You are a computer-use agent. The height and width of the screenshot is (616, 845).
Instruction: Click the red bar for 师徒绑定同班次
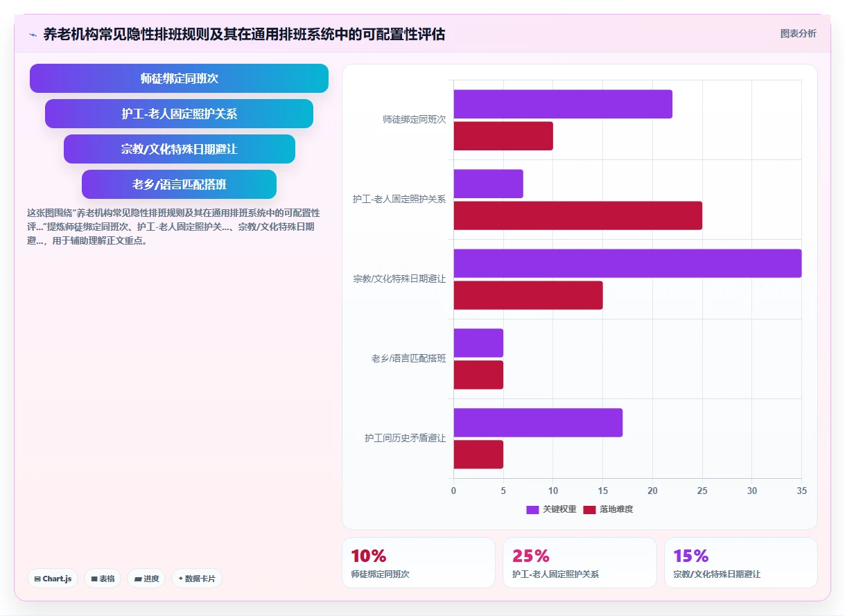[x=503, y=136]
